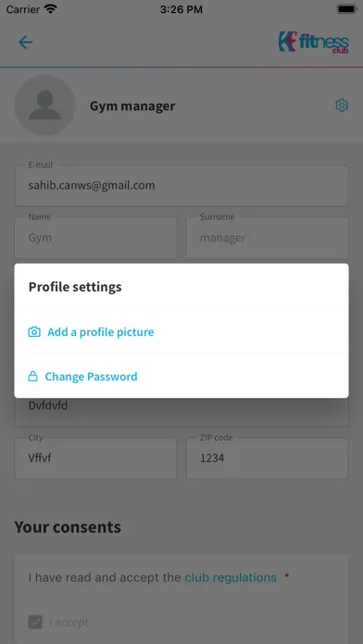Viewport: 363px width, 644px height.
Task: Toggle the I accept checkbox
Action: coord(35,622)
